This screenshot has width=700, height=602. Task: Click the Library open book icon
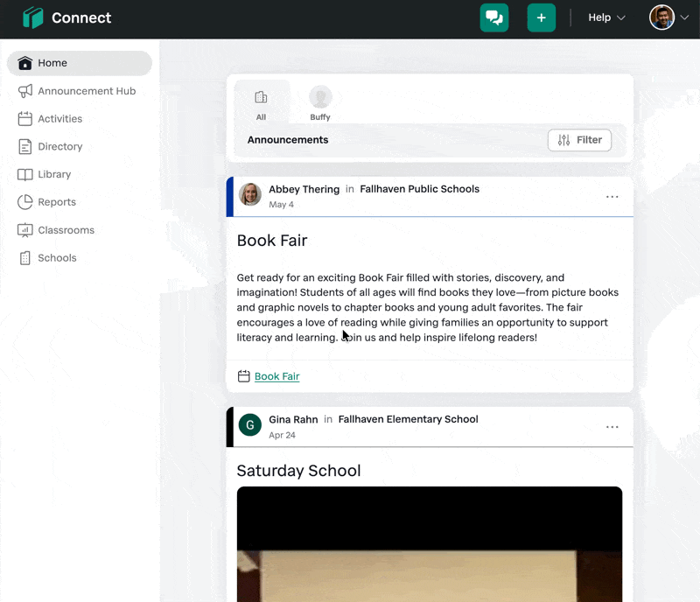(x=25, y=175)
